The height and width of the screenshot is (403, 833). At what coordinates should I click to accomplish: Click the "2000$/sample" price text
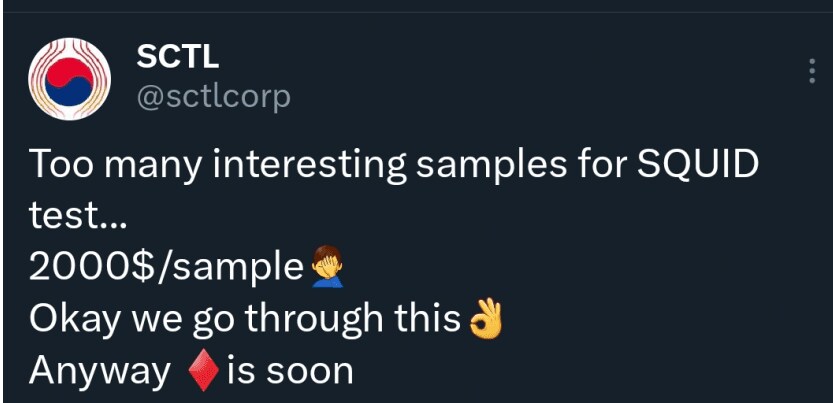tap(165, 267)
